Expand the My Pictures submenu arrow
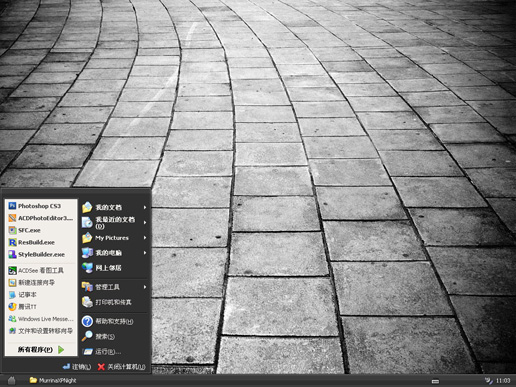The image size is (516, 387). point(145,238)
